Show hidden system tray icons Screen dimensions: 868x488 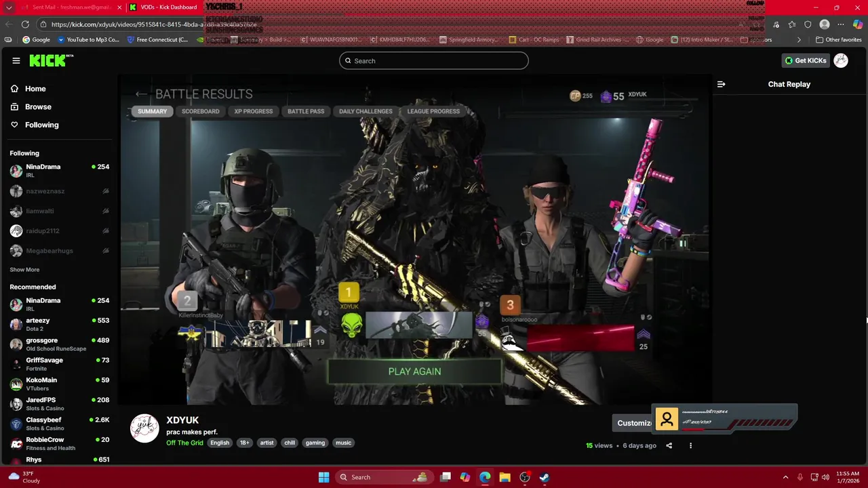tap(785, 477)
